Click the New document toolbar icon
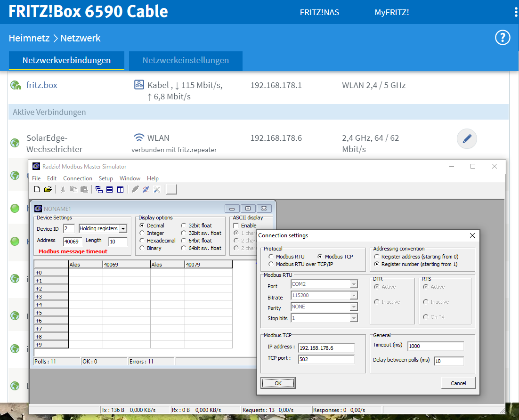Image resolution: width=519 pixels, height=420 pixels. (x=37, y=189)
